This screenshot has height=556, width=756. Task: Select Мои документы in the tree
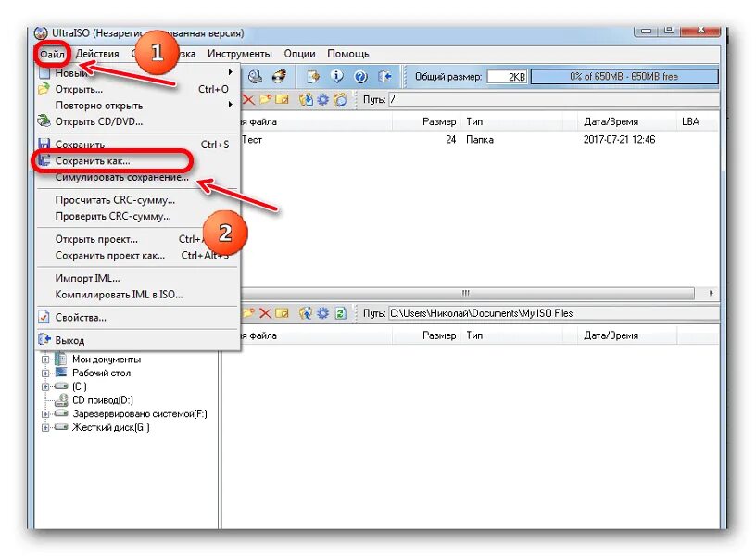point(107,360)
